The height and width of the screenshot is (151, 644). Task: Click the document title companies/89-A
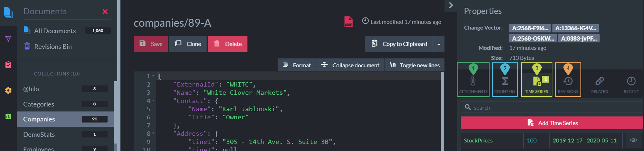[173, 23]
